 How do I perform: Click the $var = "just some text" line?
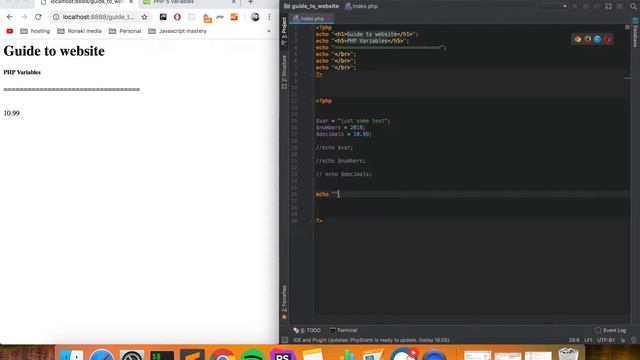(353, 121)
